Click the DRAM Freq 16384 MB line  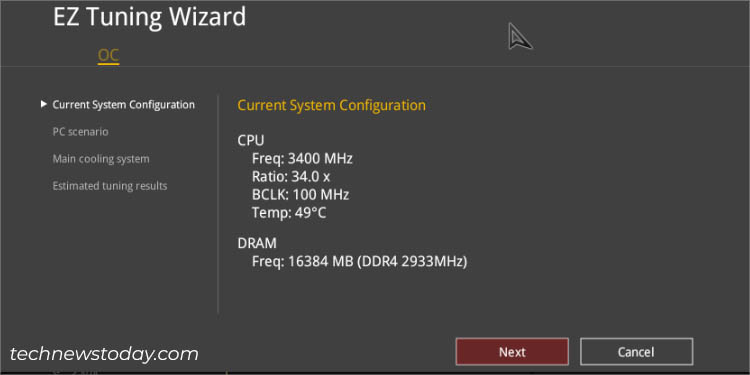click(359, 262)
